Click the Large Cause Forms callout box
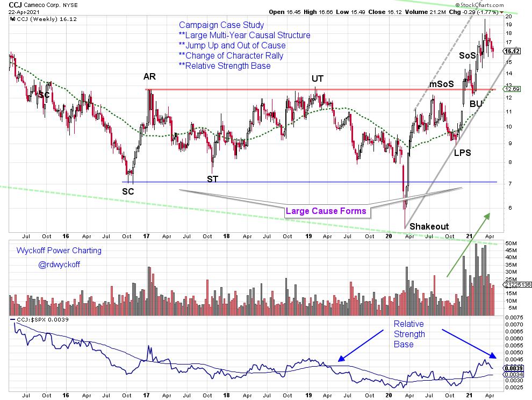This screenshot has height=400, width=532. pyautogui.click(x=326, y=211)
